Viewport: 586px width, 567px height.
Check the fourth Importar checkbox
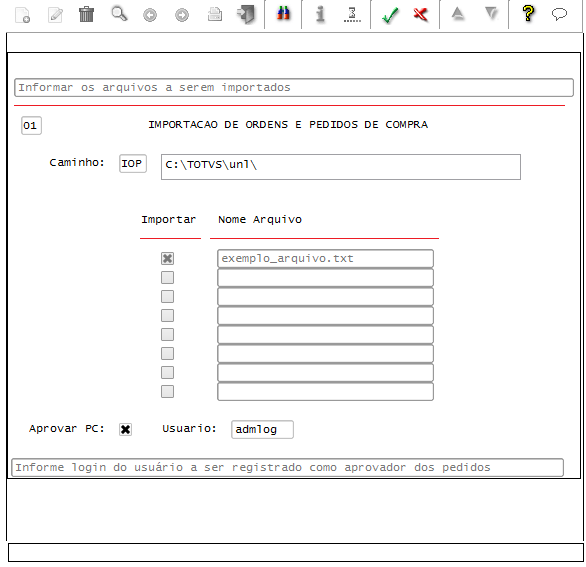pos(167,315)
